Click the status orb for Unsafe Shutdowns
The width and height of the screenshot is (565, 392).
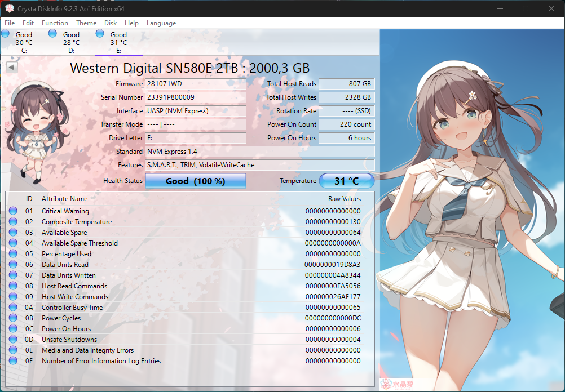(x=13, y=340)
